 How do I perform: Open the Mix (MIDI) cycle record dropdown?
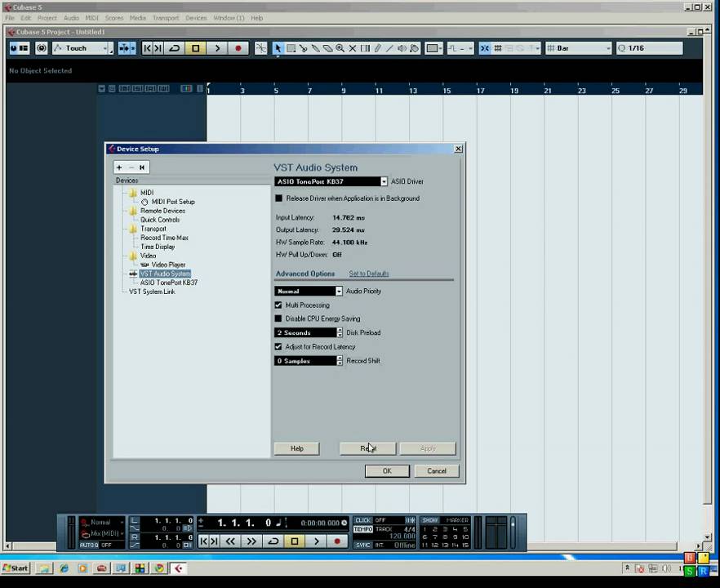click(x=102, y=533)
